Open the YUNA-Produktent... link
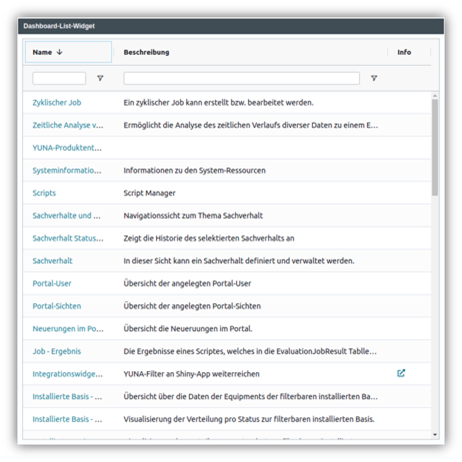Screen dimensions: 462x462 click(x=67, y=148)
